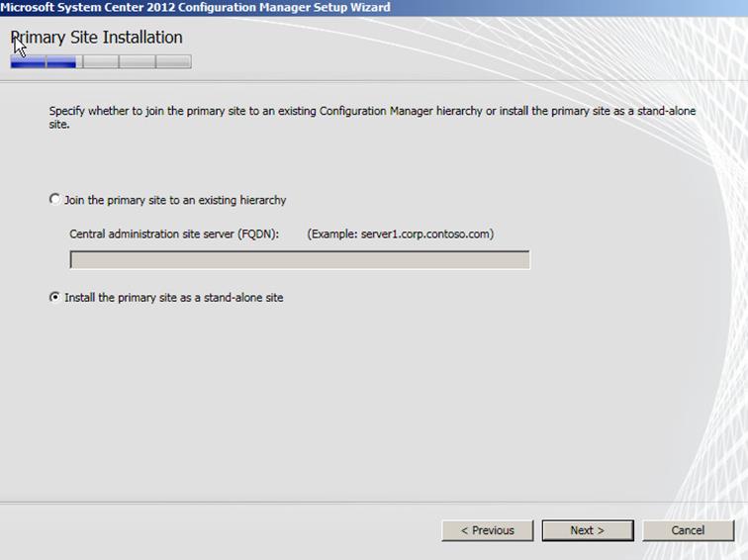Go back with the Previous button
Image resolution: width=748 pixels, height=560 pixels.
tap(488, 530)
